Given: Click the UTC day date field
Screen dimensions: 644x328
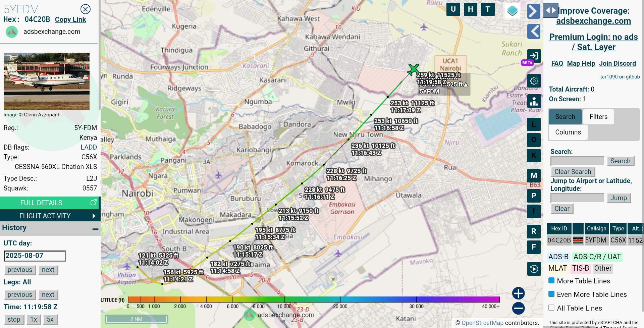Looking at the screenshot, I should 35,256.
